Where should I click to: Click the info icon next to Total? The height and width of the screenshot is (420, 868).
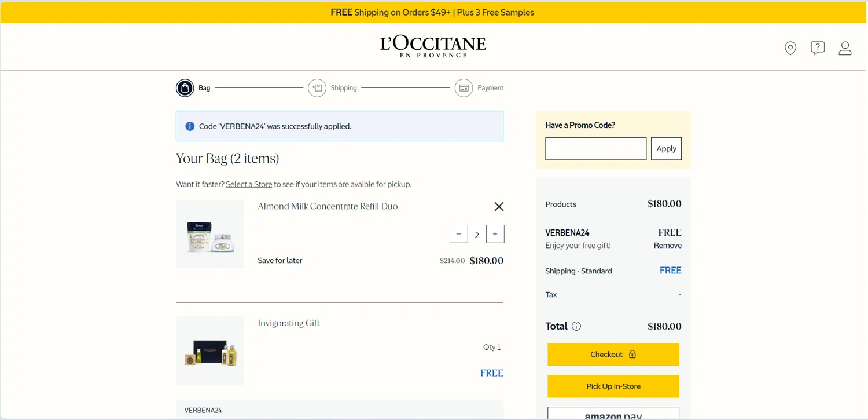click(576, 326)
